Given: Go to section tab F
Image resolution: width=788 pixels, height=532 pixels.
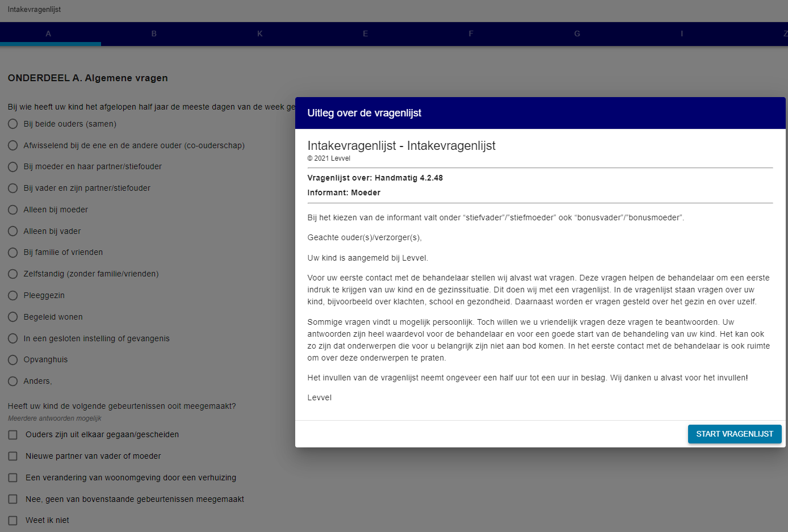Looking at the screenshot, I should point(471,33).
